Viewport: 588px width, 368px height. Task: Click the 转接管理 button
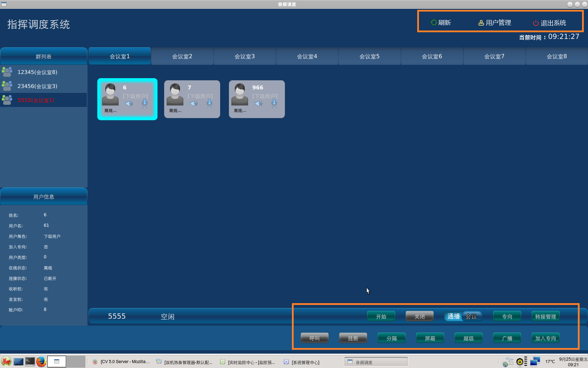pyautogui.click(x=545, y=316)
